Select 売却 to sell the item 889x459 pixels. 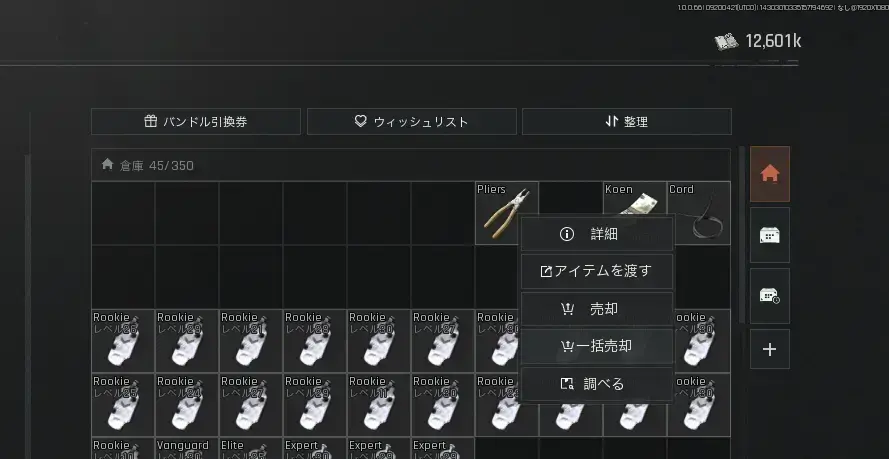coord(597,309)
